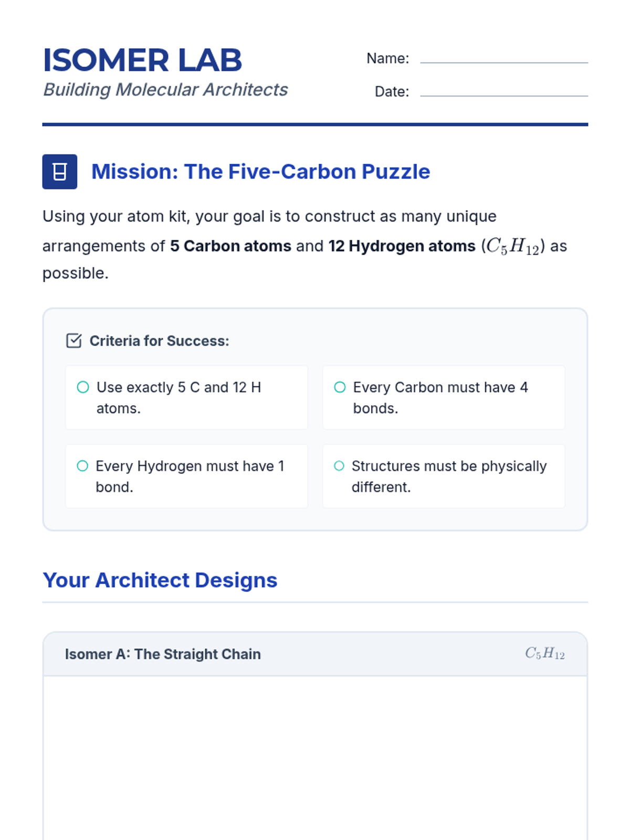Viewport: 630px width, 840px height.
Task: Click the C5H12 formula in the mission paragraph
Action: 513,246
